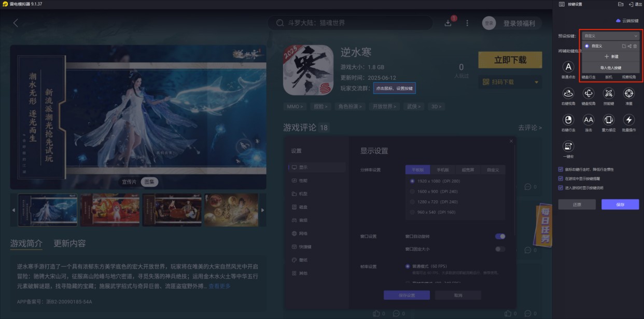Switch to 游戏简介 tab
This screenshot has height=319, width=644.
26,244
